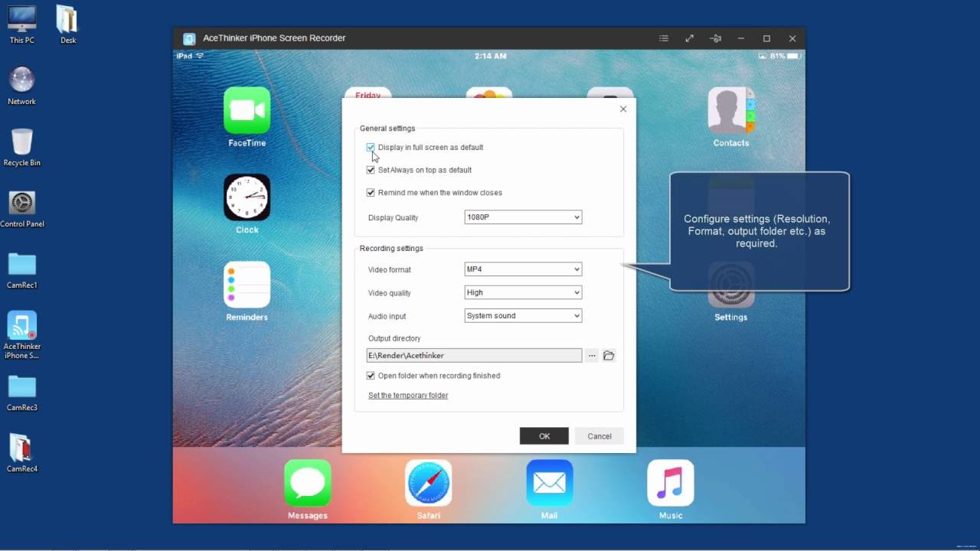Open the Display Quality 1080P dropdown
980x551 pixels.
523,217
